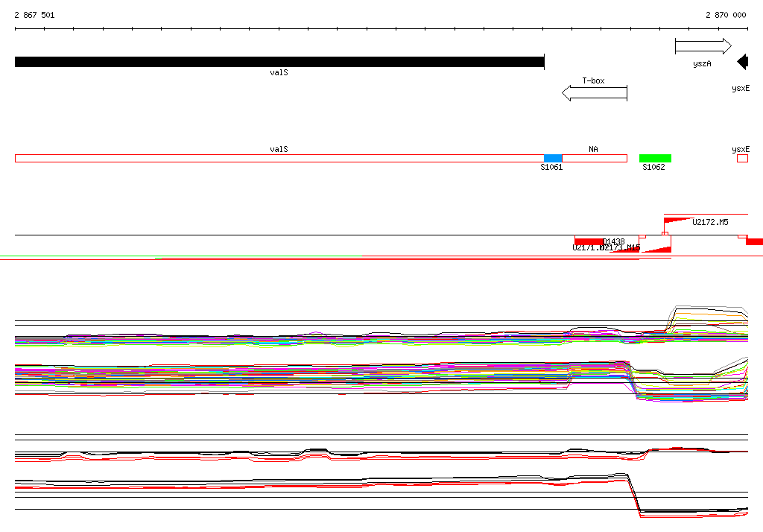763x532 pixels.
Task: Click the black valS gene bar
Action: (279, 62)
